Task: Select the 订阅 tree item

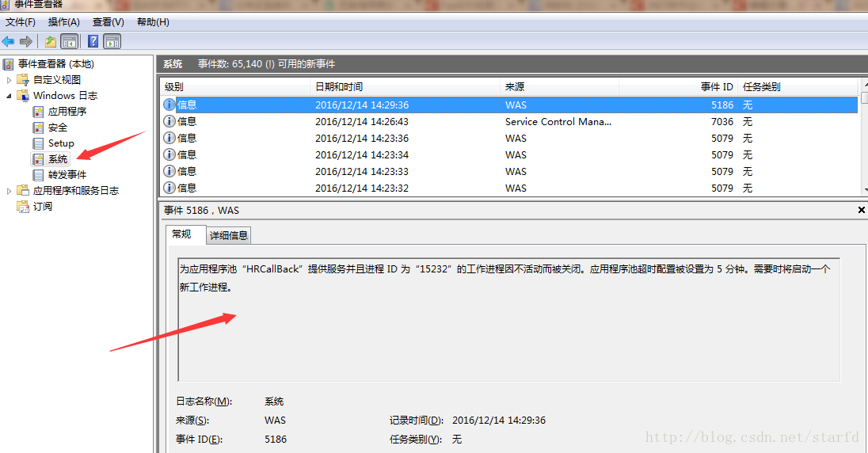Action: (x=43, y=207)
